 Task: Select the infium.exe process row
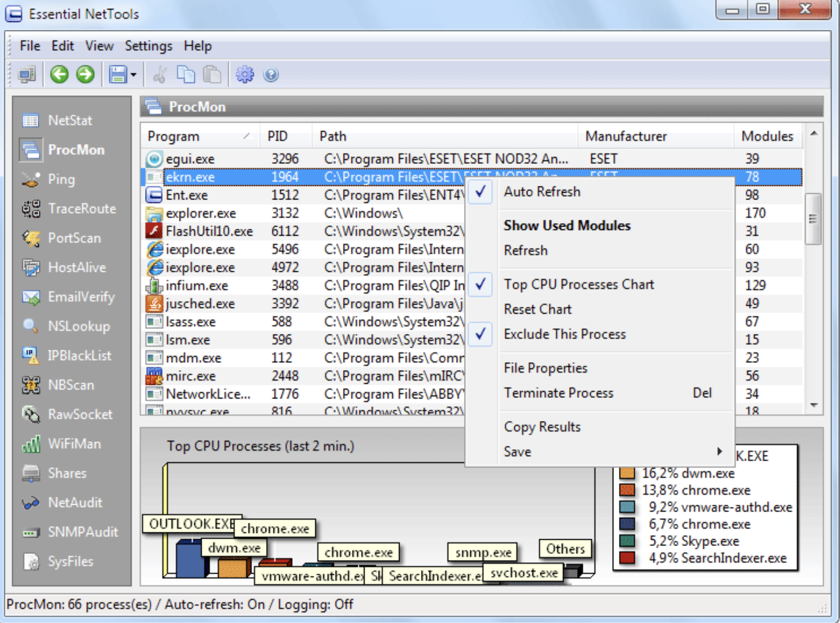coord(303,285)
